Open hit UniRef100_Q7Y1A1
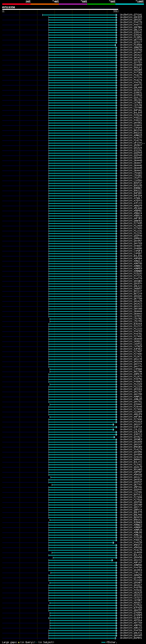 click(x=131, y=15)
